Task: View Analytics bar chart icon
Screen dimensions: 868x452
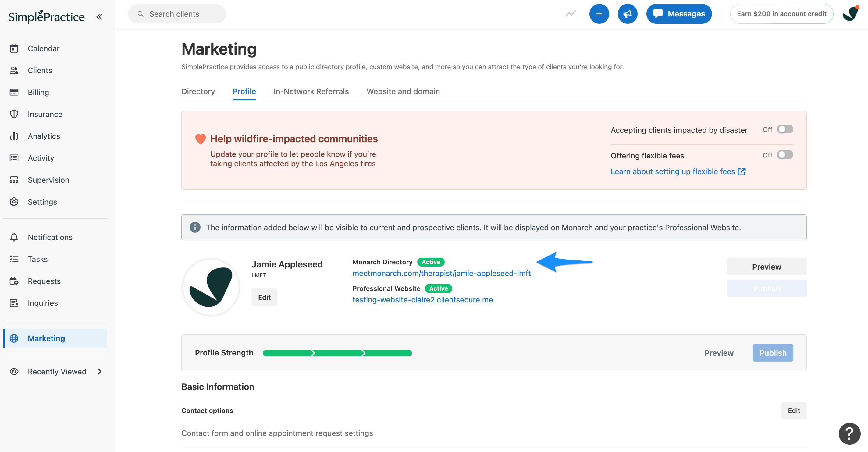Action: 14,136
